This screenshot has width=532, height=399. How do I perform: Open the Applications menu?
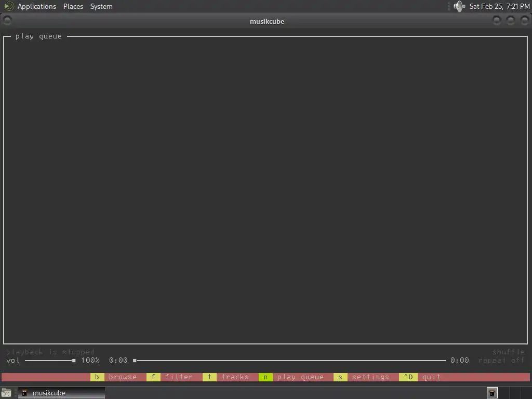37,6
